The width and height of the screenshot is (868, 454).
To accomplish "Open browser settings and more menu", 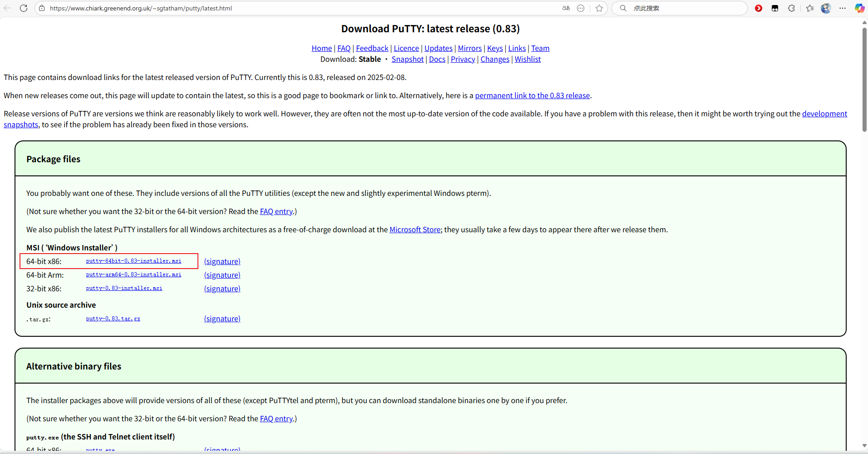I will pos(843,8).
